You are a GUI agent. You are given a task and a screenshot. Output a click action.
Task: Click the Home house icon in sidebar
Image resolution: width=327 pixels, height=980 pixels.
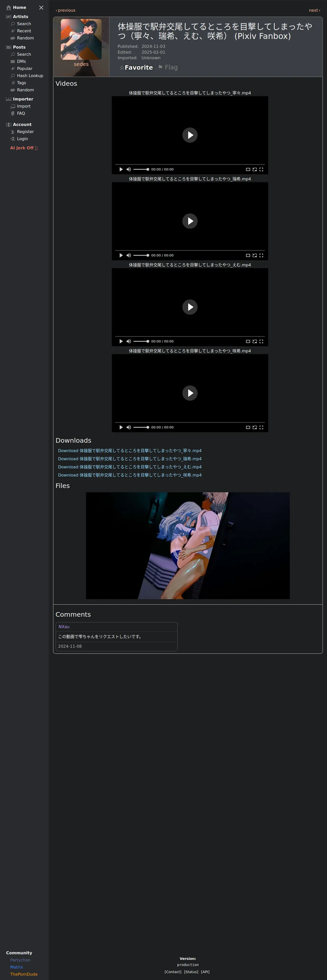pos(9,8)
